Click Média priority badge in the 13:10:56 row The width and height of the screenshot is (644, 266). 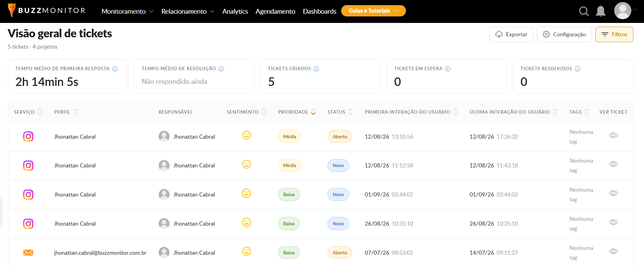[x=289, y=137]
